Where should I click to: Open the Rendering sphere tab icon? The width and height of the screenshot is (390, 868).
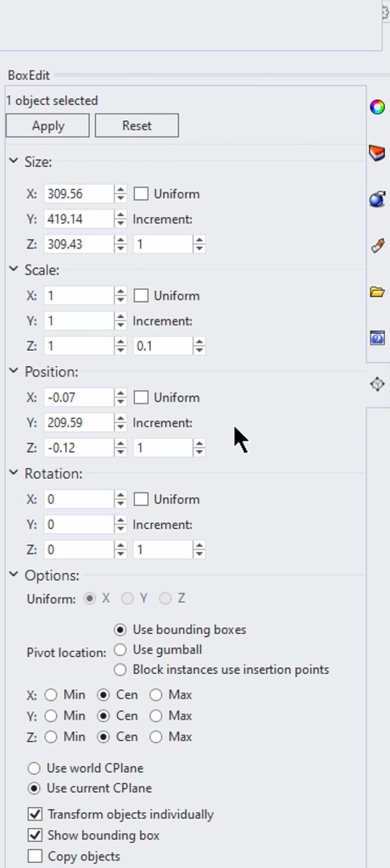point(377,198)
